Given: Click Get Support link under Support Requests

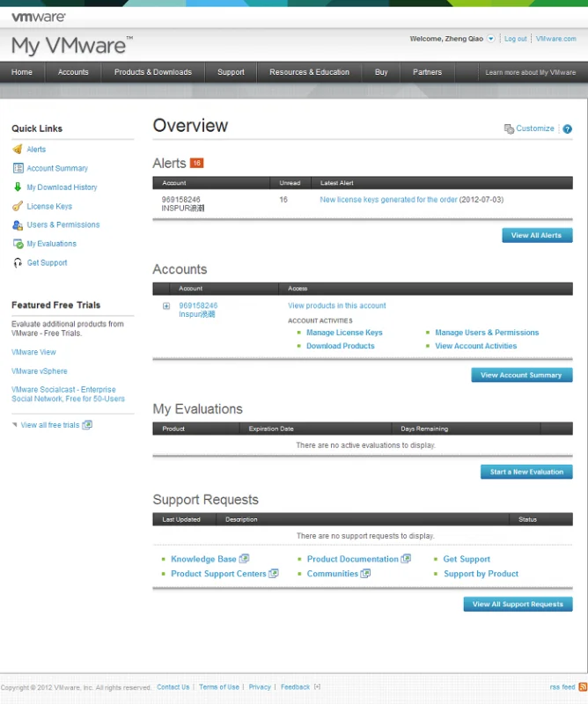Looking at the screenshot, I should click(467, 559).
